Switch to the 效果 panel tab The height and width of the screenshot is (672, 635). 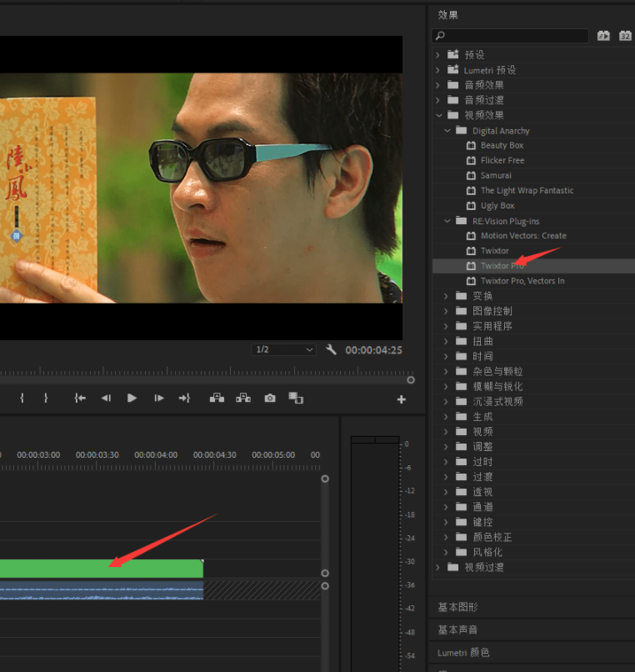(447, 15)
